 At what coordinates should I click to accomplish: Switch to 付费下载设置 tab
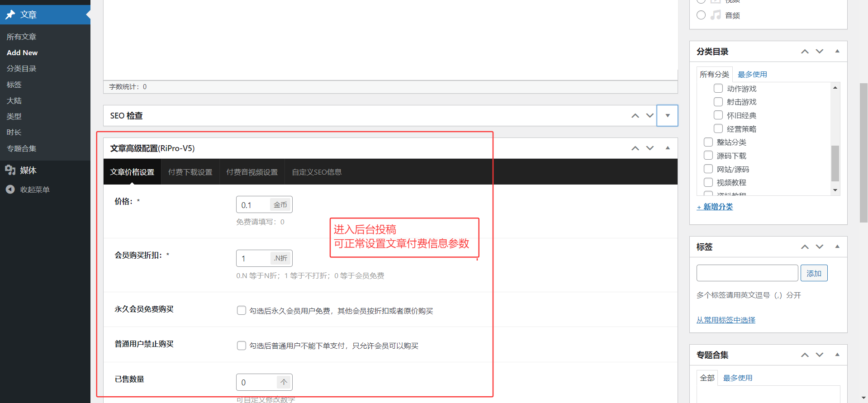click(190, 172)
